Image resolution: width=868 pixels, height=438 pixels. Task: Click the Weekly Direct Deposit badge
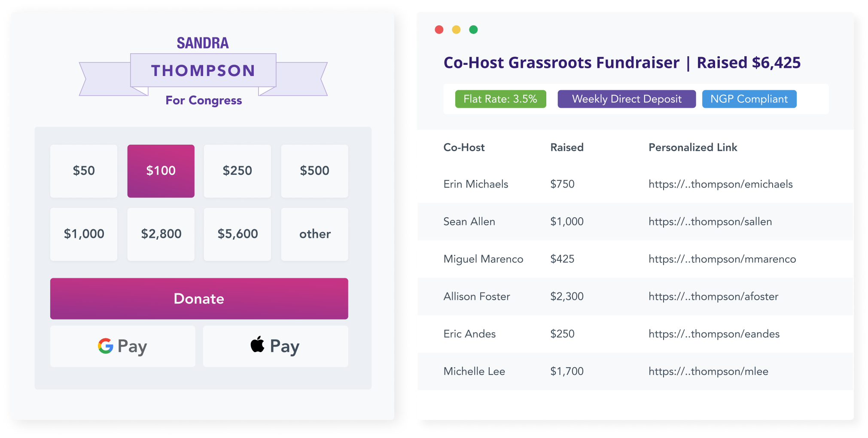point(626,99)
